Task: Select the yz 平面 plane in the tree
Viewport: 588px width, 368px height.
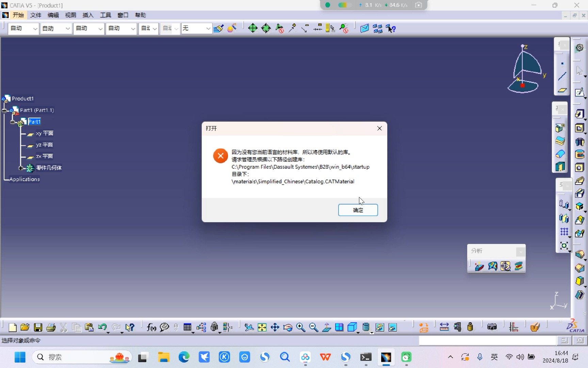Action: [x=44, y=145]
